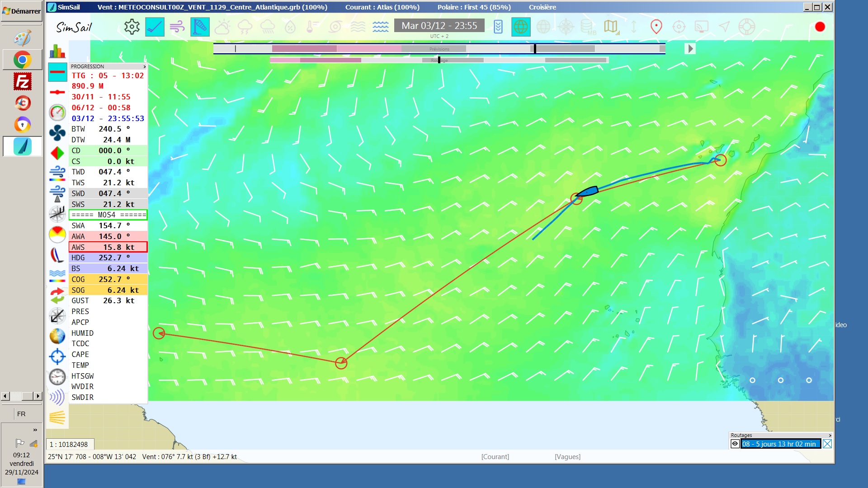Click the folded map chart icon

click(x=611, y=27)
